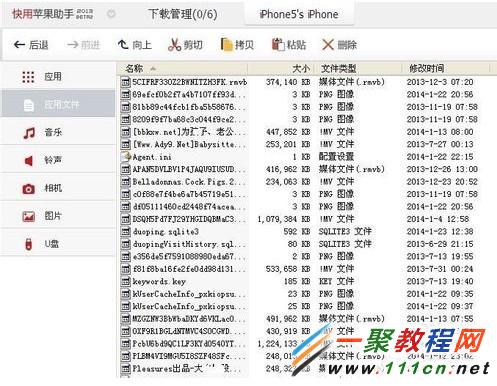The height and width of the screenshot is (386, 497).
Task: Click the keywords.key file icon
Action: (x=126, y=281)
